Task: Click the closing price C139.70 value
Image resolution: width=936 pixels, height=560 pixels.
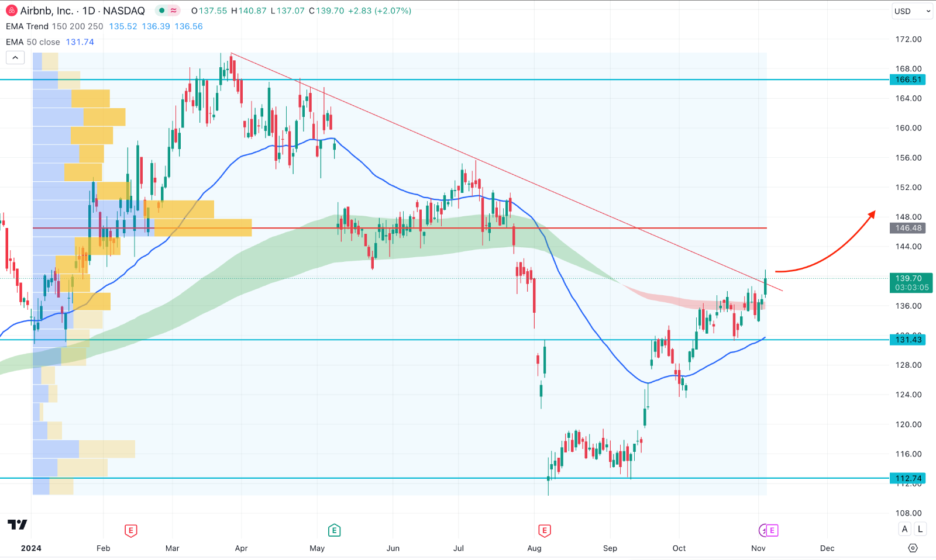Action: tap(326, 11)
